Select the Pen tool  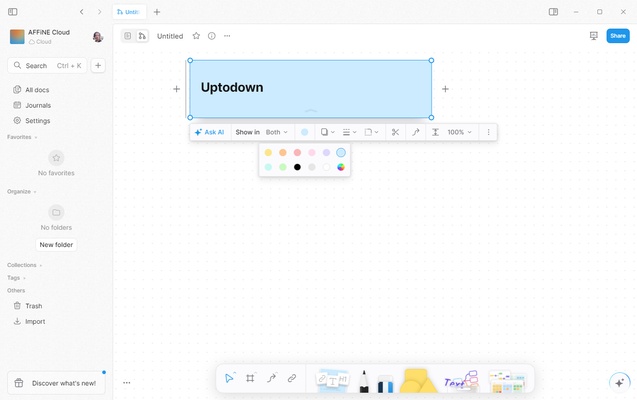[x=364, y=381]
